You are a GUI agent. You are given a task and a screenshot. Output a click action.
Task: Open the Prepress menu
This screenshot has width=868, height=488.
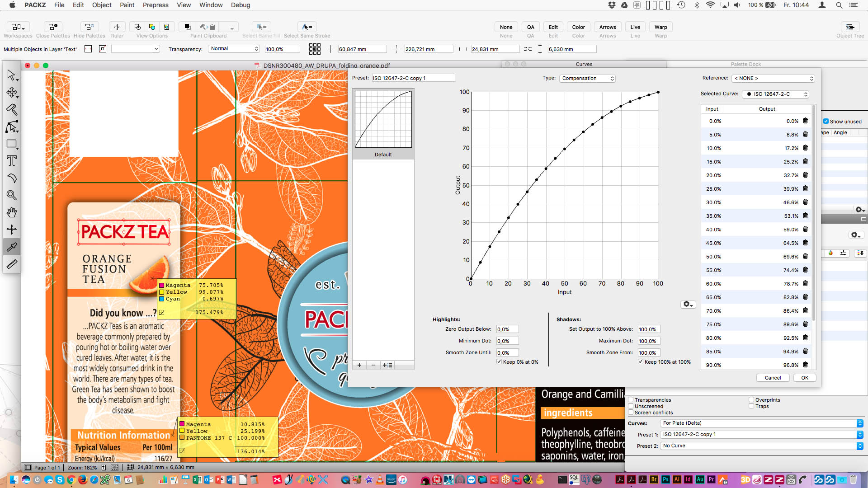point(156,5)
